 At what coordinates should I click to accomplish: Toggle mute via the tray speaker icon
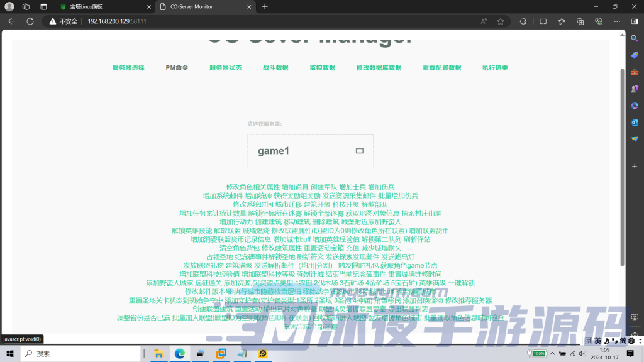click(x=582, y=353)
